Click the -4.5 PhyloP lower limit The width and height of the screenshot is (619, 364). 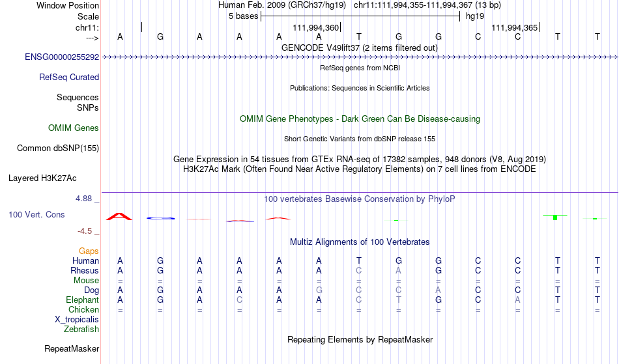(85, 231)
